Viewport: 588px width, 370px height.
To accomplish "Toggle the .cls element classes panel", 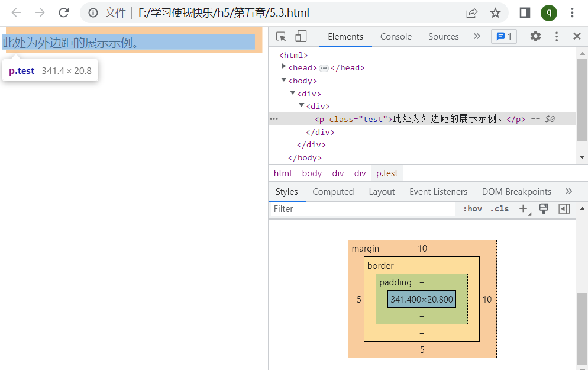I will pos(499,209).
